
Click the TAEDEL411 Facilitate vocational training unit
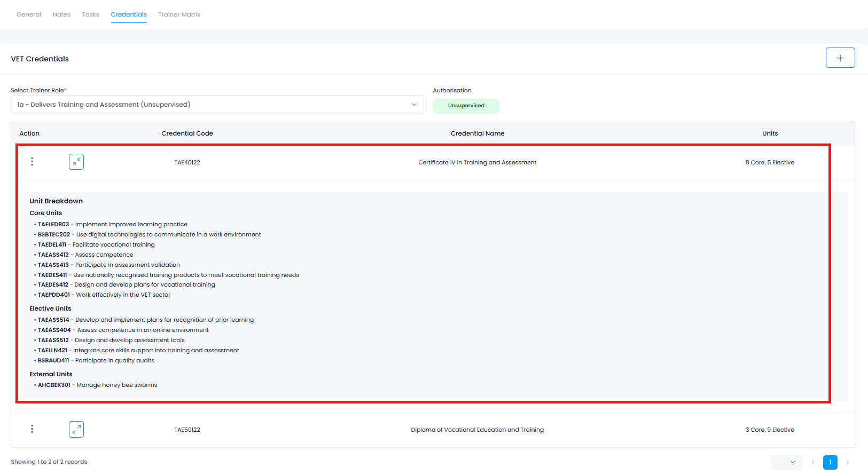point(96,244)
